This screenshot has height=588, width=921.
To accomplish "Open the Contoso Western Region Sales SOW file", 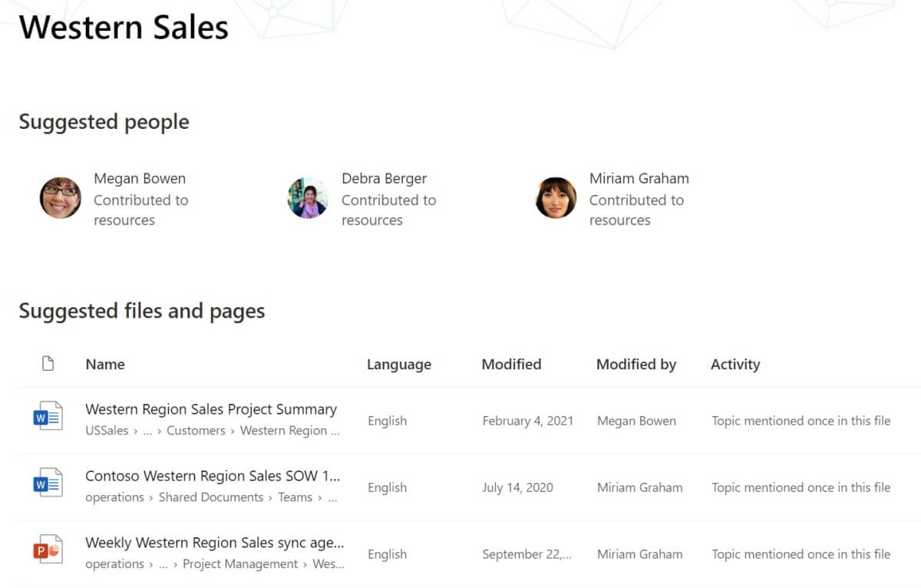I will click(213, 476).
